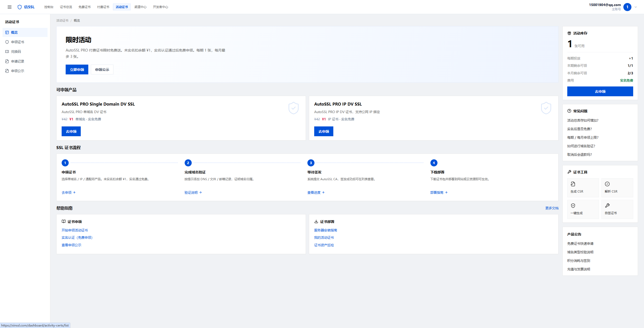This screenshot has height=328, width=644.
Task: Open the 生成 CSR tool
Action: [583, 188]
